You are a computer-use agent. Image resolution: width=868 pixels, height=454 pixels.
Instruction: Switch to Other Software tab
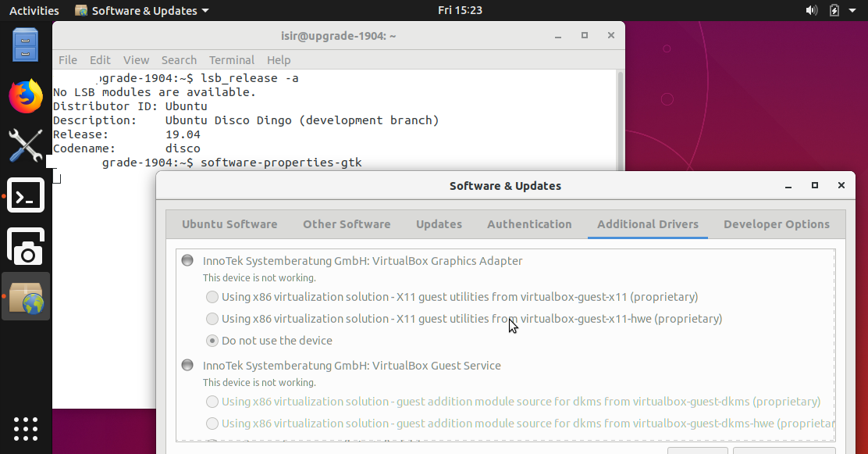347,224
